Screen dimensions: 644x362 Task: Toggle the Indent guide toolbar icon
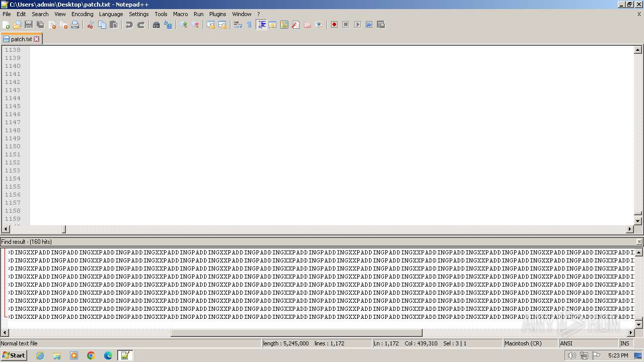click(x=261, y=25)
